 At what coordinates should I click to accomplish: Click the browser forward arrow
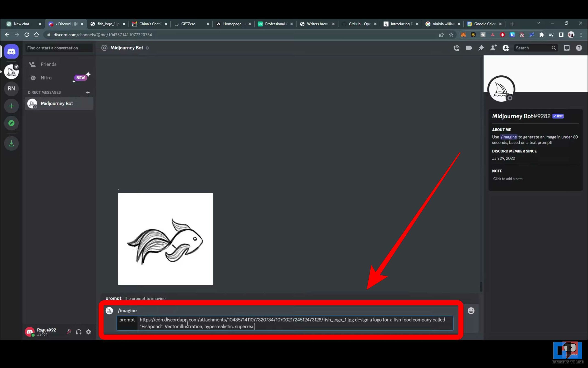coord(17,35)
